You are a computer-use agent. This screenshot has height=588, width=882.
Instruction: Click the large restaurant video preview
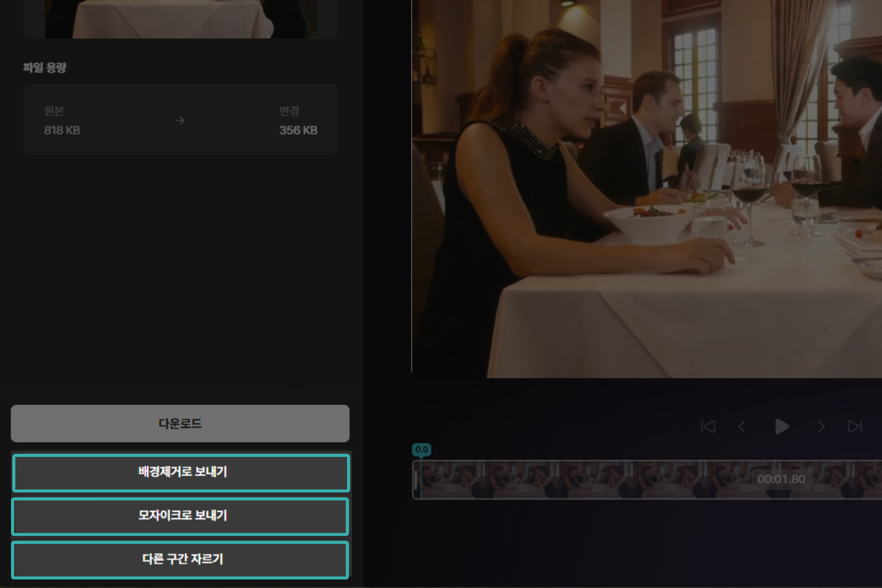[647, 189]
